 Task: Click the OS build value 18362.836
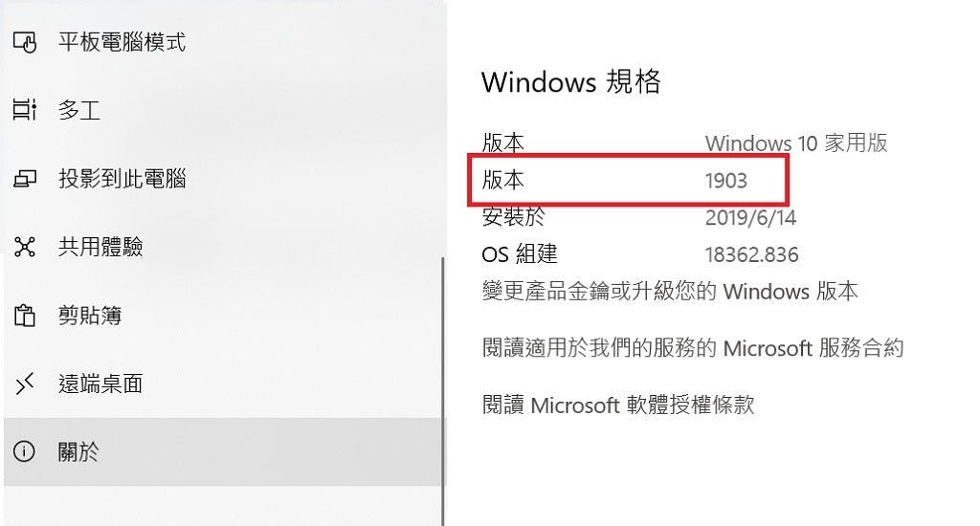coord(752,255)
